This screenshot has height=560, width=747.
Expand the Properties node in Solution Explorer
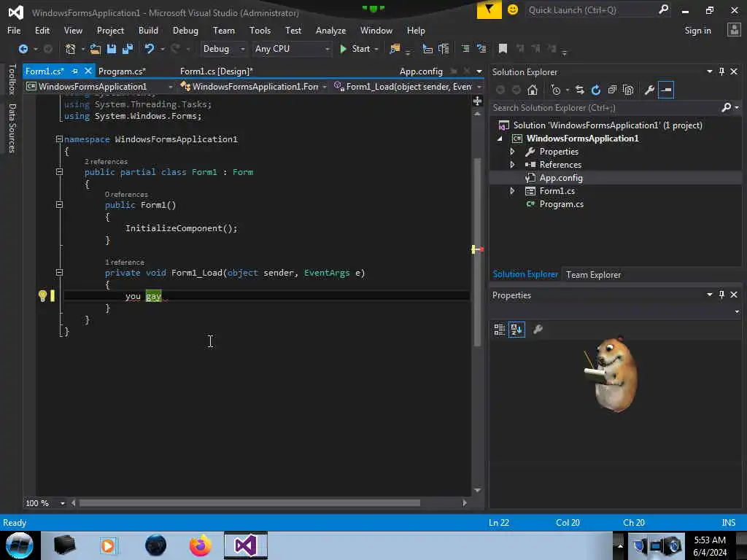[513, 152]
